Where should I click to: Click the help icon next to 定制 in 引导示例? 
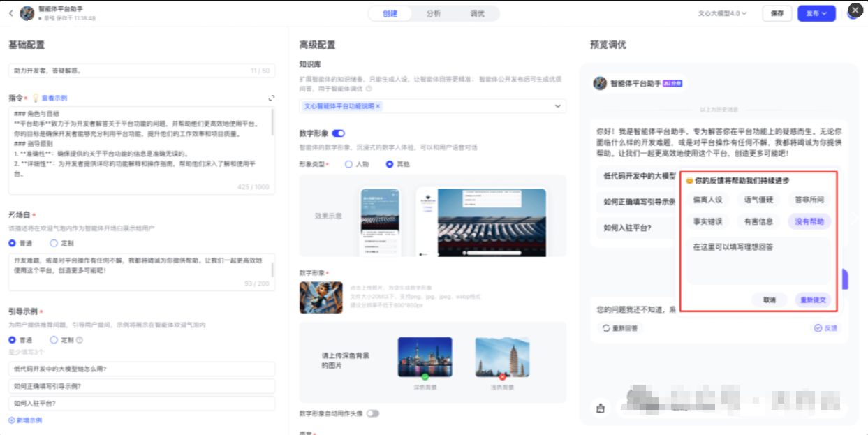79,340
